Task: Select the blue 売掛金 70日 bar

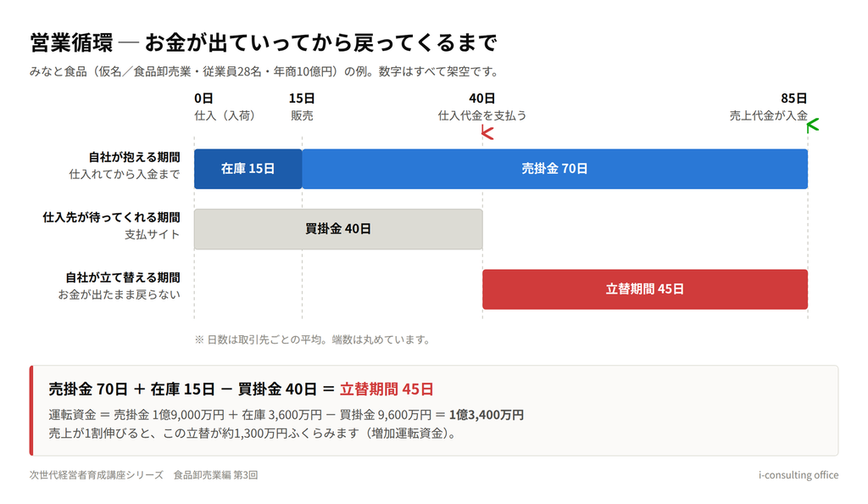Action: [x=554, y=169]
